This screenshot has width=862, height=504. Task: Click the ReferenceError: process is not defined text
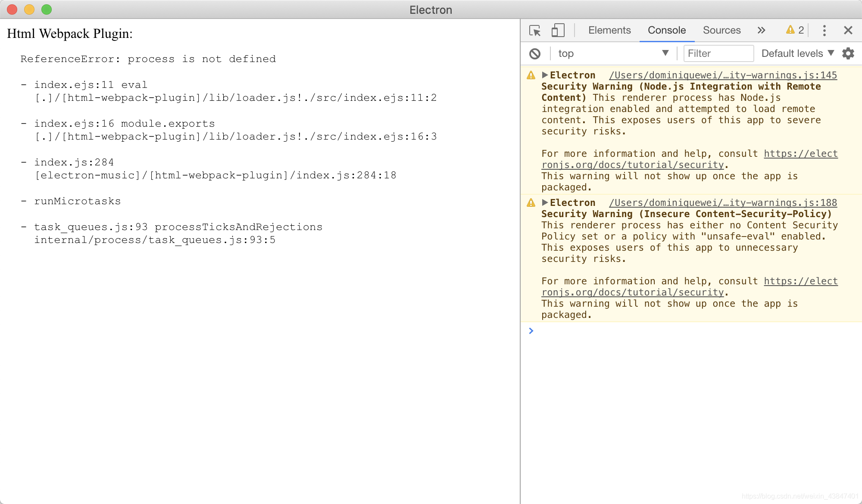pyautogui.click(x=148, y=59)
